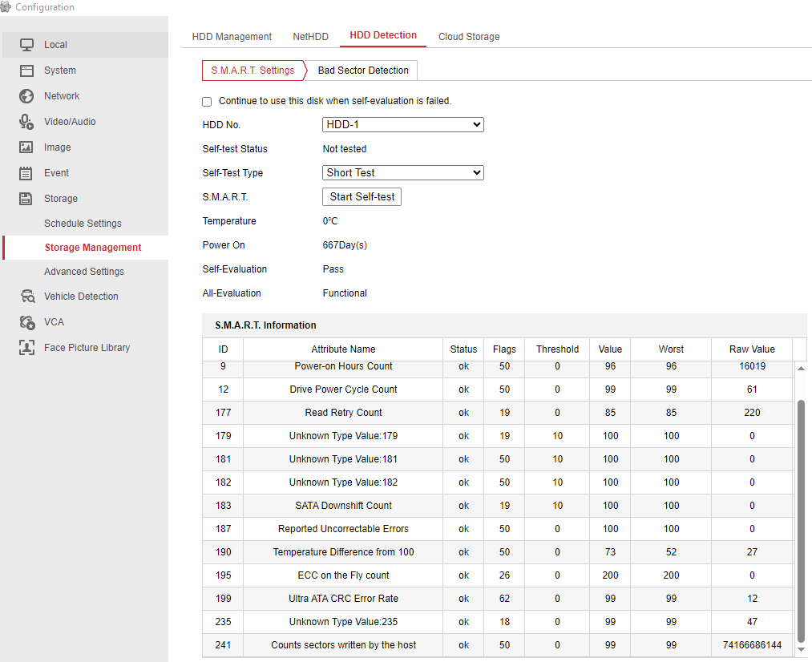Click the Event notepad icon
This screenshot has height=662, width=812.
(x=26, y=173)
